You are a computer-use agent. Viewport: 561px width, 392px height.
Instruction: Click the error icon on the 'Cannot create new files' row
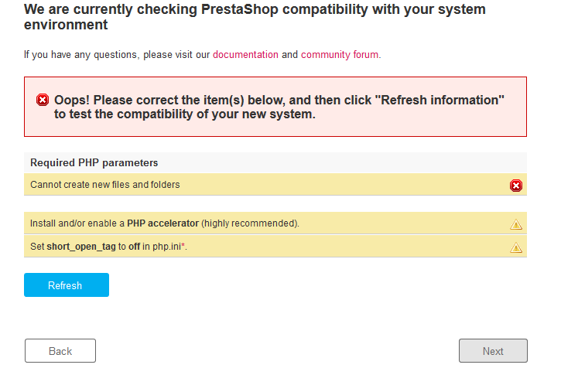[x=516, y=186]
